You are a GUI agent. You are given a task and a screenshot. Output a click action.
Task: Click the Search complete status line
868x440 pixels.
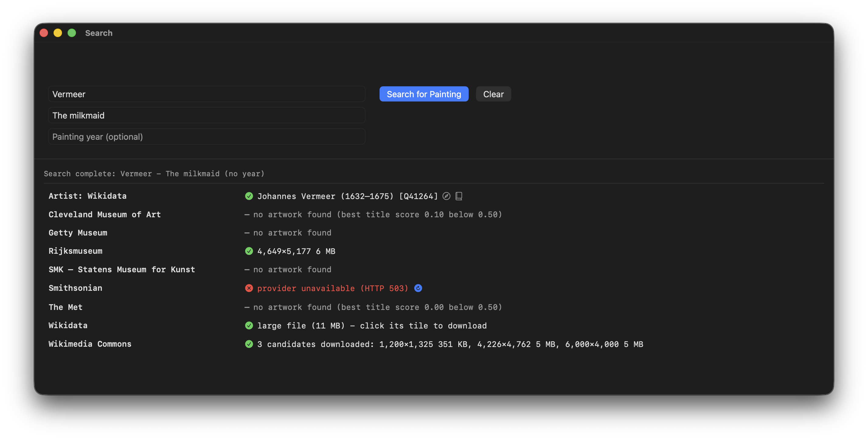pos(154,174)
